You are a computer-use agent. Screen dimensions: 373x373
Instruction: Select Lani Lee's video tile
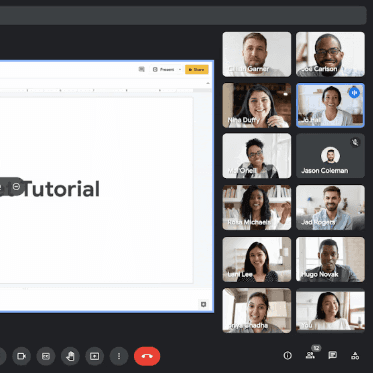(x=257, y=259)
